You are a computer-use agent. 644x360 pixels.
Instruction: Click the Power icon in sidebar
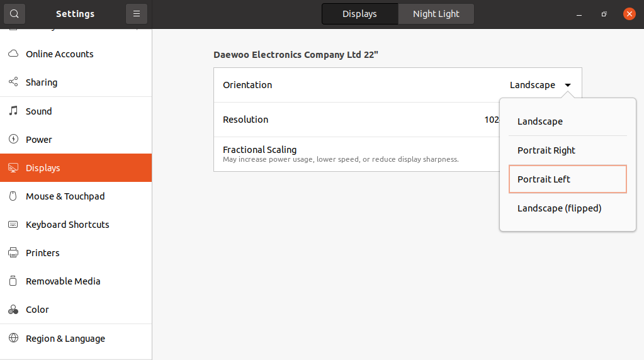pyautogui.click(x=13, y=139)
